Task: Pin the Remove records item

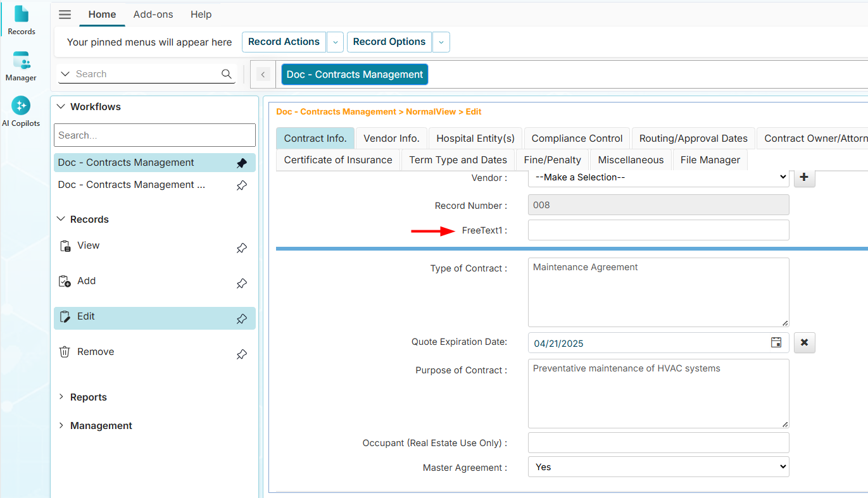Action: (241, 354)
